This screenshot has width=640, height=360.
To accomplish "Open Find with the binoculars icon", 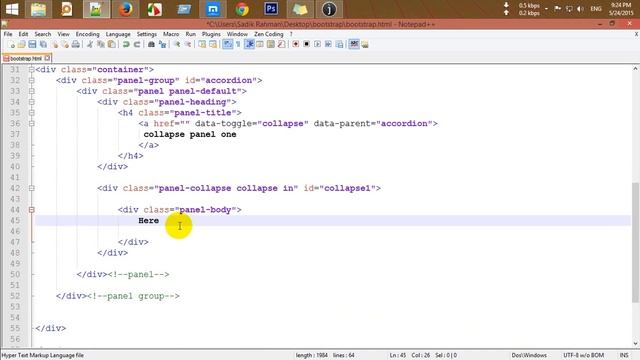I will (151, 44).
